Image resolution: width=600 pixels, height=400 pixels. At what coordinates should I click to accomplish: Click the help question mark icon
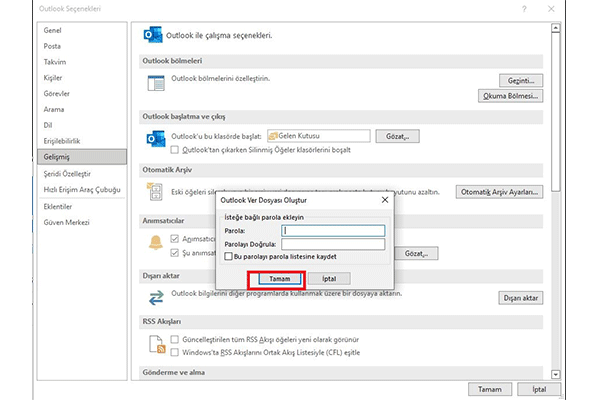point(524,9)
